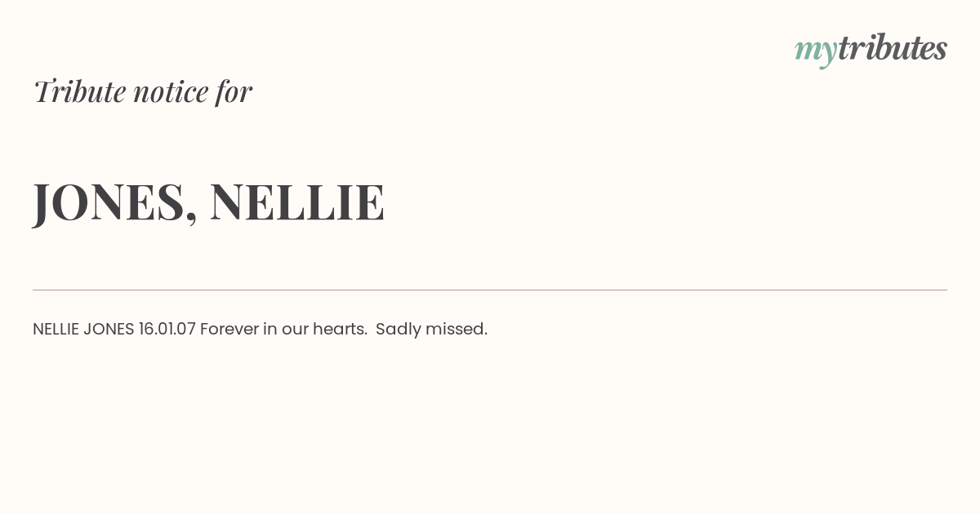Click the gray "tributes" part of logo

click(893, 47)
